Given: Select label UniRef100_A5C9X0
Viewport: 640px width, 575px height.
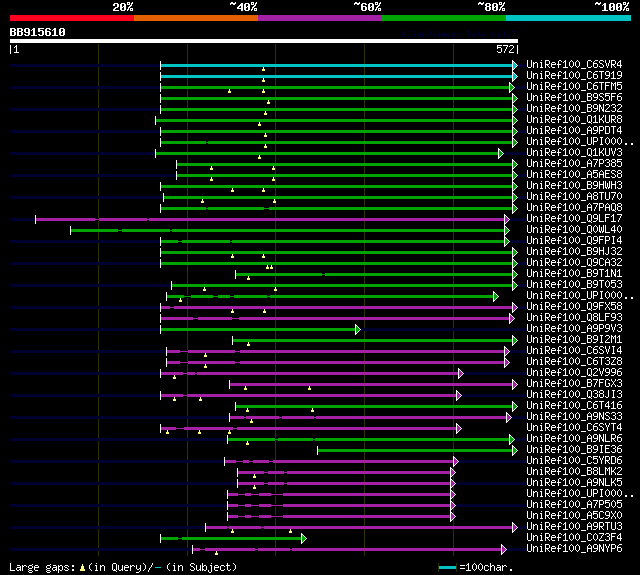Looking at the screenshot, I should pyautogui.click(x=574, y=516).
